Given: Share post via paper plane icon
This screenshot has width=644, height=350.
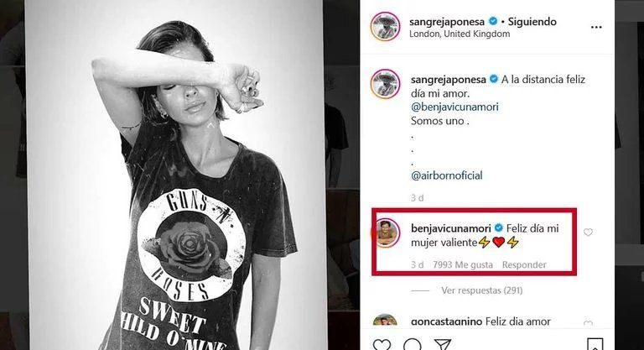Looking at the screenshot, I should [x=443, y=345].
